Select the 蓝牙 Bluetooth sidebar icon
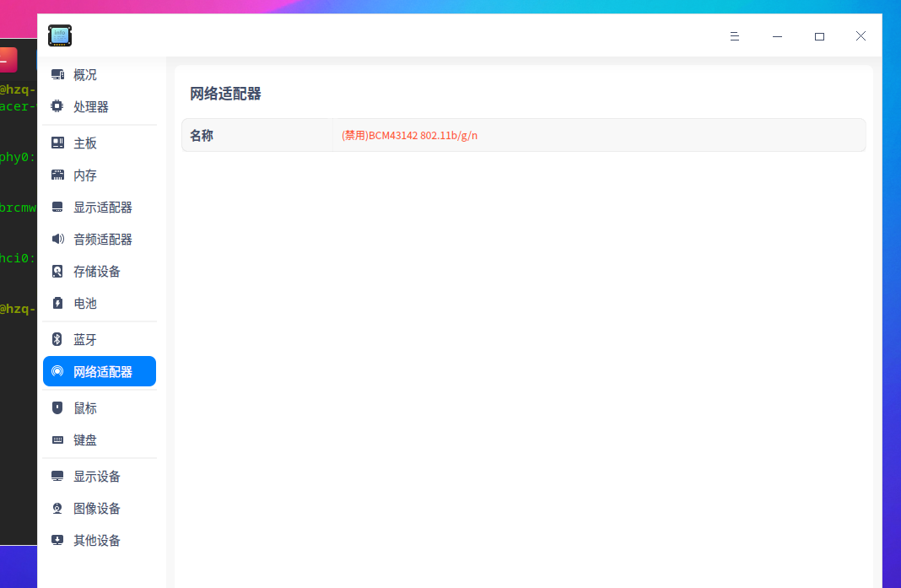901x588 pixels. [x=57, y=338]
